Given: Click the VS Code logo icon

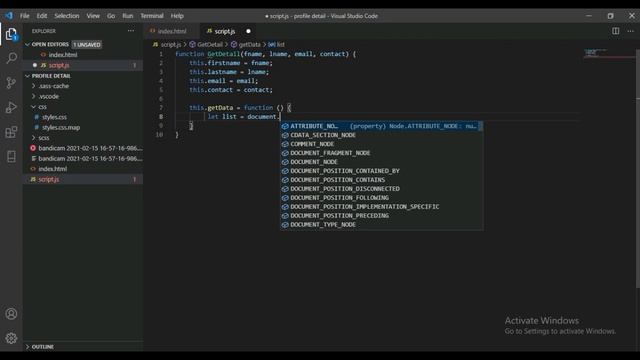Looking at the screenshot, I should pos(9,16).
